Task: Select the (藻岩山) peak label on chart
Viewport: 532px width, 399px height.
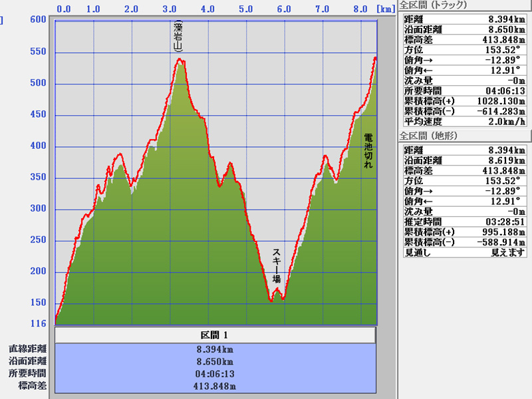Action: click(178, 37)
